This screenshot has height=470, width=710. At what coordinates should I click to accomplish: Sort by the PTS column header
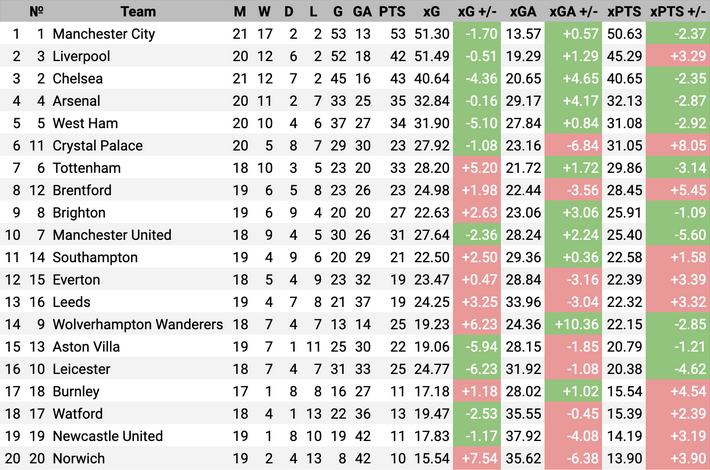392,11
